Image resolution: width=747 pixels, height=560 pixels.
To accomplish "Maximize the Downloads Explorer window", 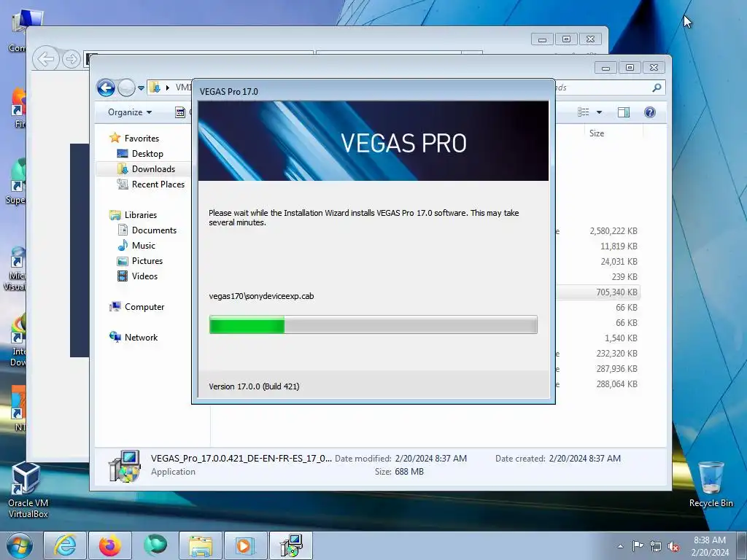I will pyautogui.click(x=630, y=68).
